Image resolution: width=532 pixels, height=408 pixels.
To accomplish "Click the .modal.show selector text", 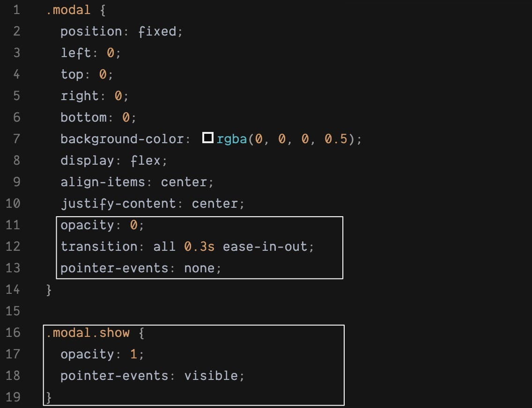I will tap(88, 333).
